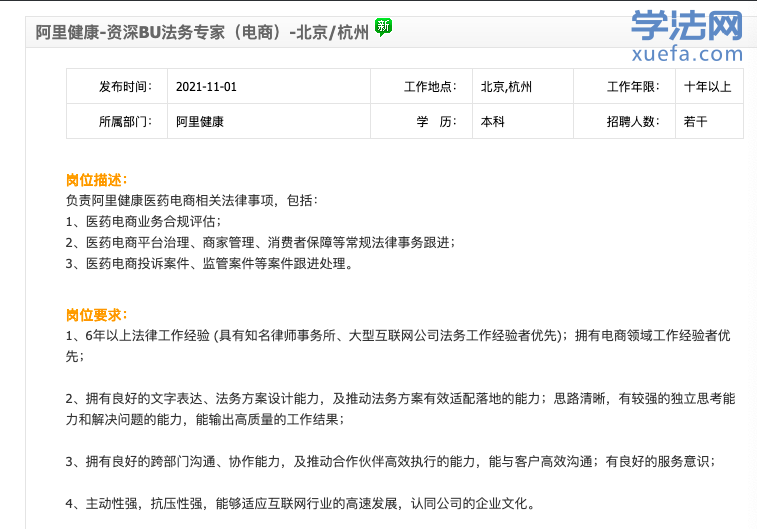Click the line 负责阿里健康医药电商相关法律事项
Image resolution: width=757 pixels, height=529 pixels.
192,200
